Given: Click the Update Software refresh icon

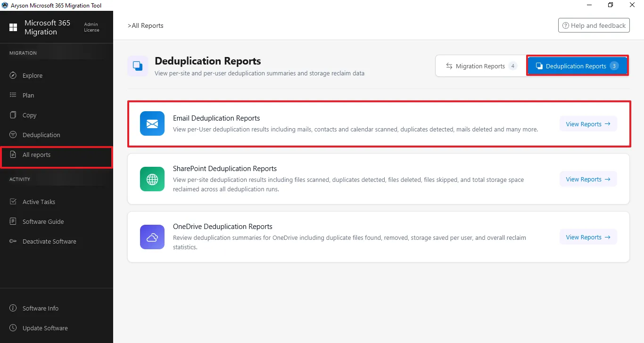Looking at the screenshot, I should click(x=13, y=328).
